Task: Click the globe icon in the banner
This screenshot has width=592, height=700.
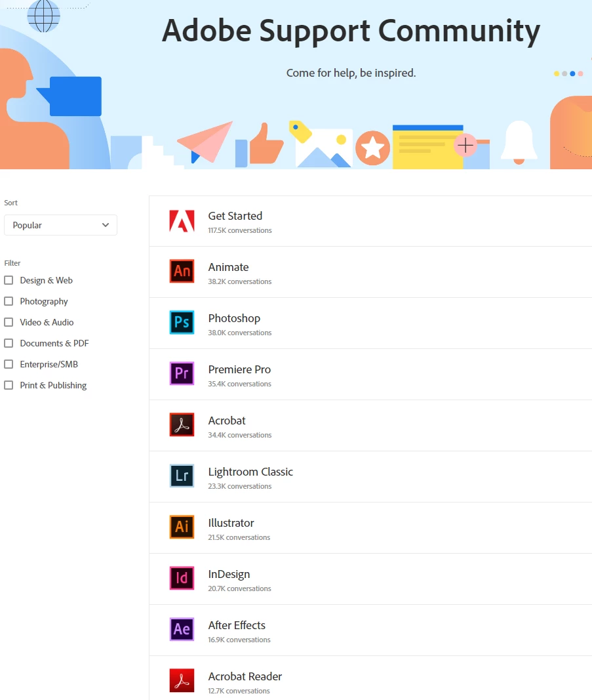Action: pos(43,15)
